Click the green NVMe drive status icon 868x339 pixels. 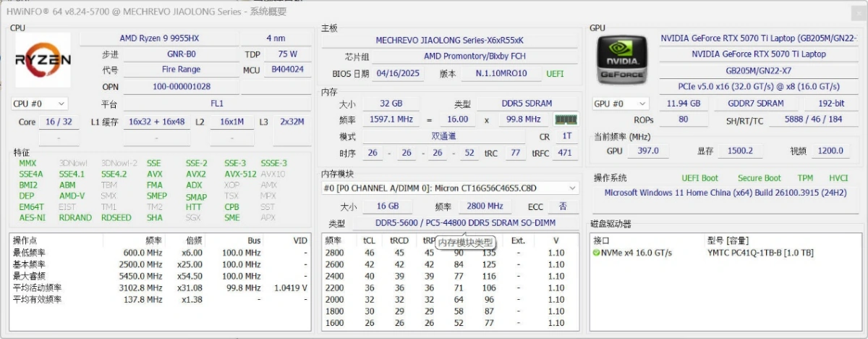(x=596, y=253)
